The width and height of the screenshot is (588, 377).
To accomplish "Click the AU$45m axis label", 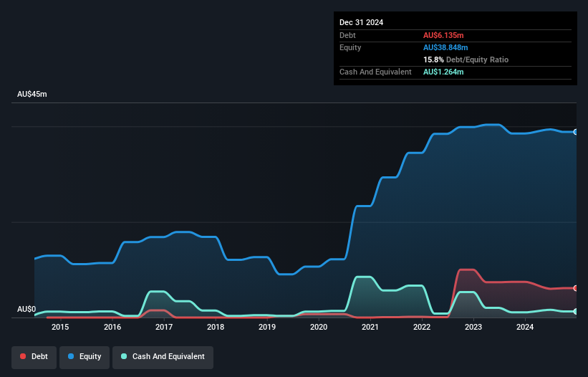I will [32, 94].
